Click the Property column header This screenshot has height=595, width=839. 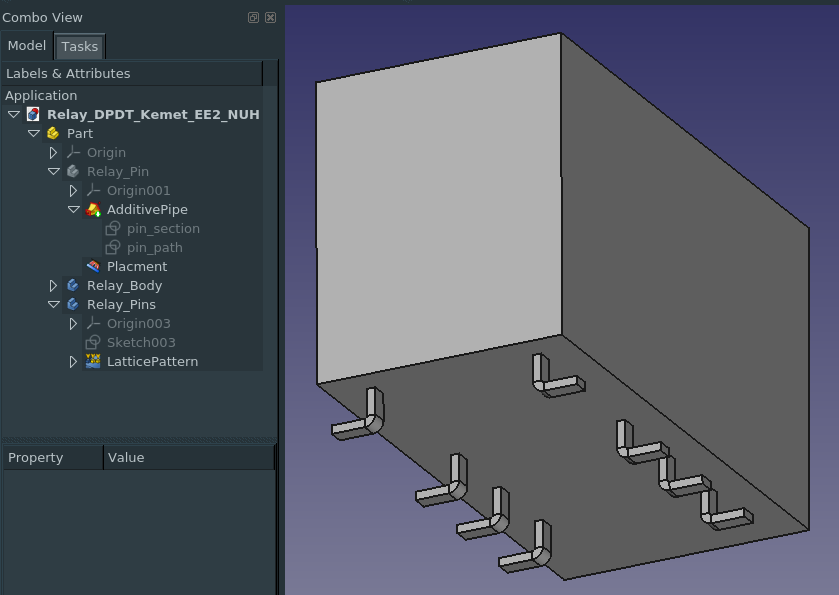52,458
